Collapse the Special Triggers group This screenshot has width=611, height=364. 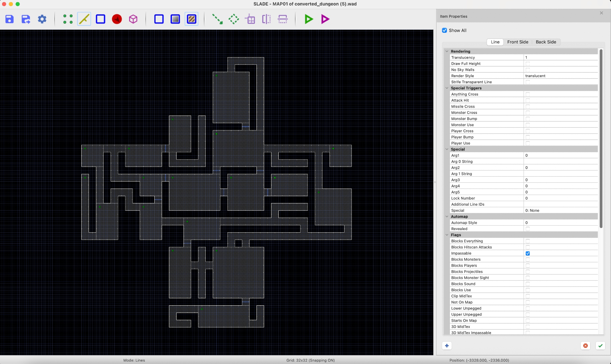(x=447, y=88)
